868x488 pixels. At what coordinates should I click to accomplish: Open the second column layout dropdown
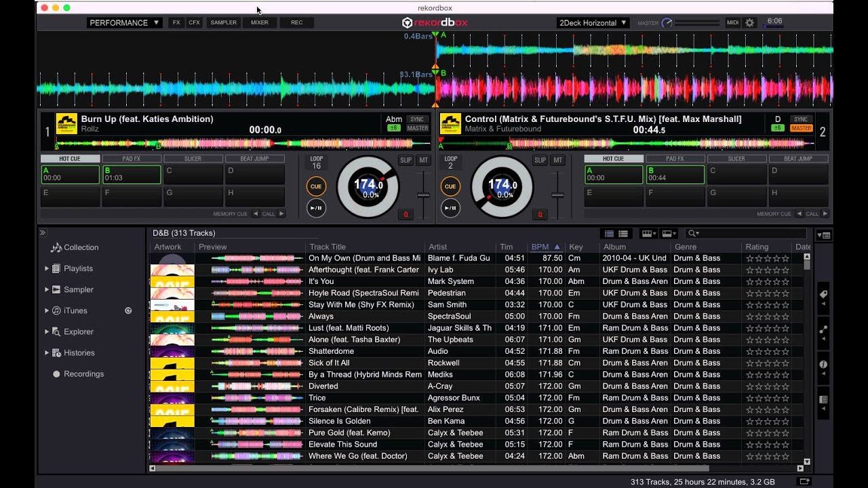click(669, 233)
